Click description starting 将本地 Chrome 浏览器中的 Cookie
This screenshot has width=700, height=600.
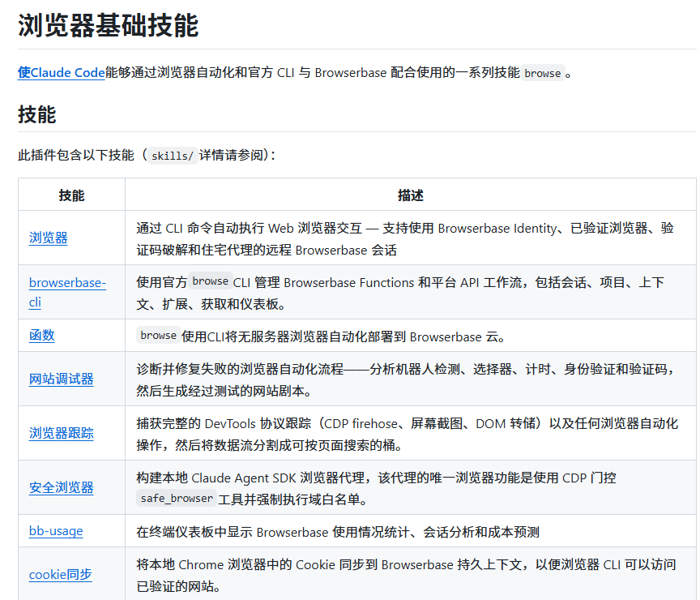[406, 576]
